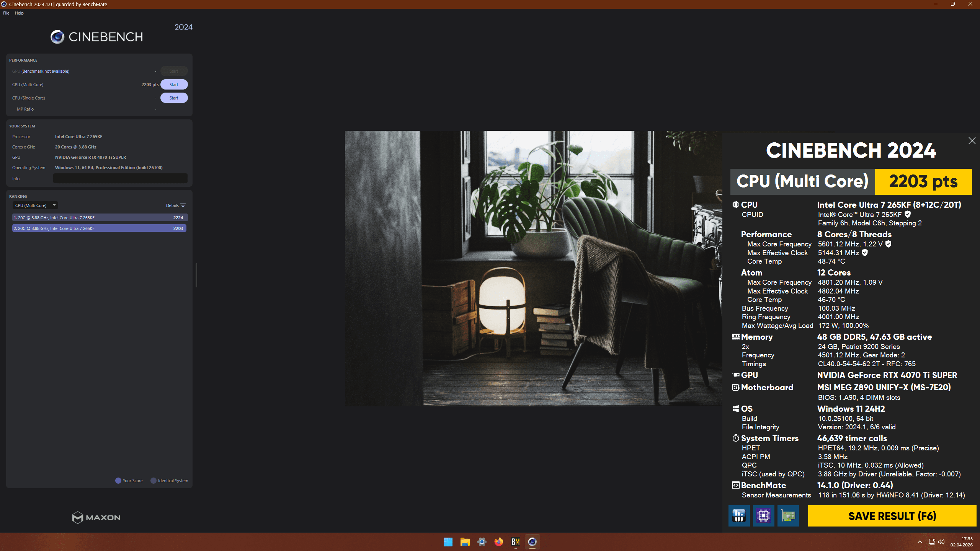This screenshot has width=980, height=551.
Task: Close the BenchMate result overlay
Action: click(x=972, y=141)
